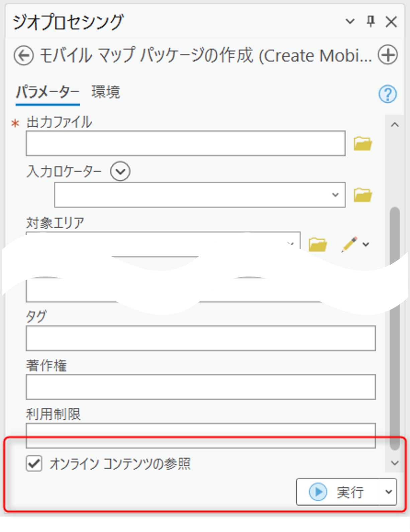Open help with the question mark icon
Screen dimensions: 410x532
click(388, 94)
